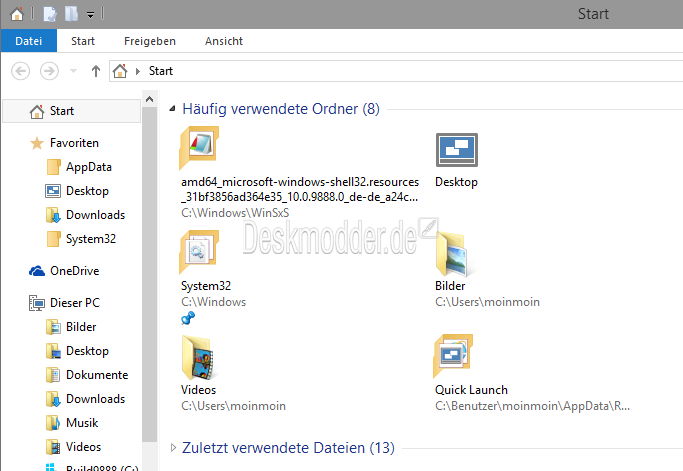Open Desktop under Favoriten

[87, 191]
